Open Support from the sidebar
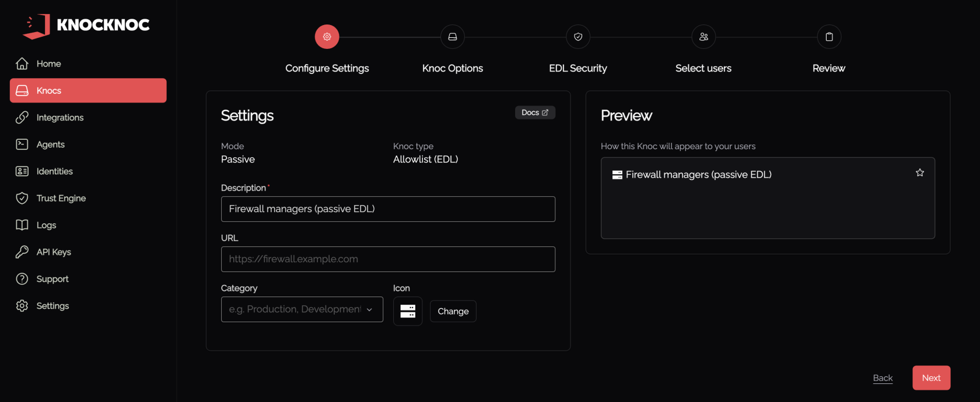Screen dimensions: 980x402 [x=88, y=278]
